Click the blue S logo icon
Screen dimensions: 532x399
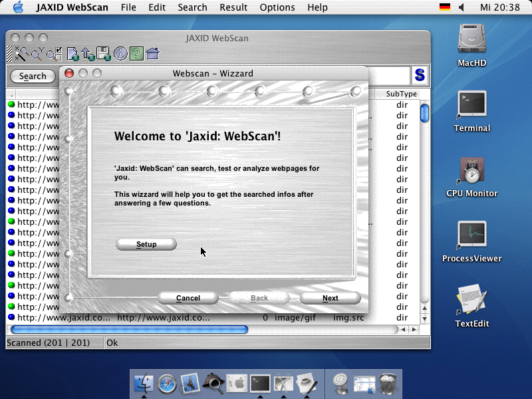(420, 75)
